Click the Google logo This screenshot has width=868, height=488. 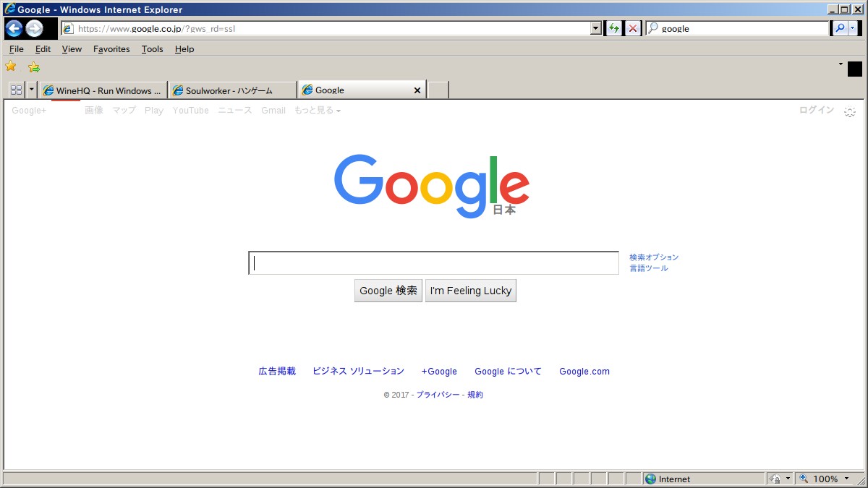tap(432, 186)
